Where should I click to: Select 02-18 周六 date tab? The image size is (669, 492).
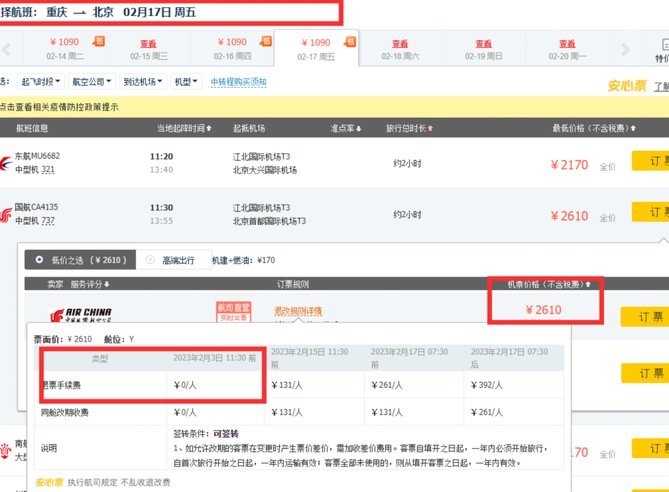(400, 49)
